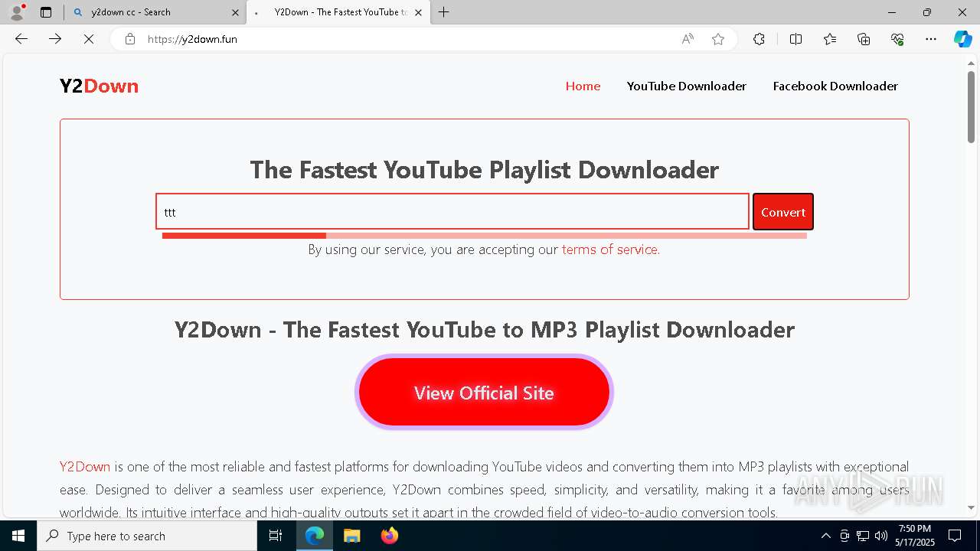980x551 pixels.
Task: Click the URL input field containing ttt
Action: [452, 212]
